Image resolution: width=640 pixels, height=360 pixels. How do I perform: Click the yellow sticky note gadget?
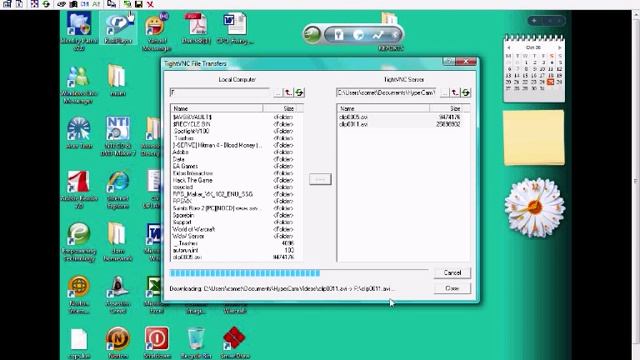click(x=534, y=138)
